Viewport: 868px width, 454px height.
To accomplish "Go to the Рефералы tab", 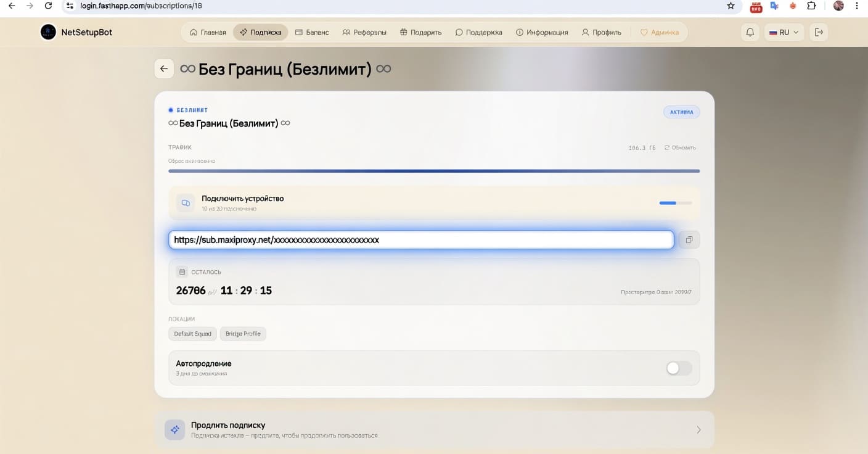I will (x=364, y=32).
